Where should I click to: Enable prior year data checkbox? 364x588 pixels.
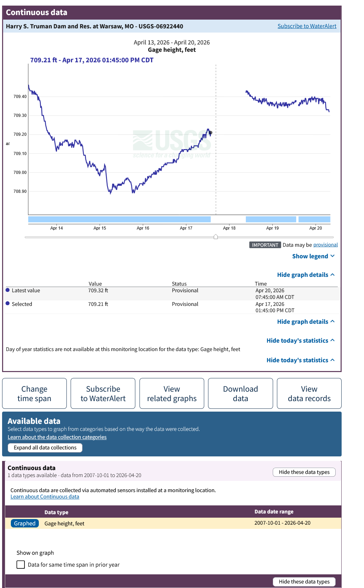pyautogui.click(x=21, y=565)
